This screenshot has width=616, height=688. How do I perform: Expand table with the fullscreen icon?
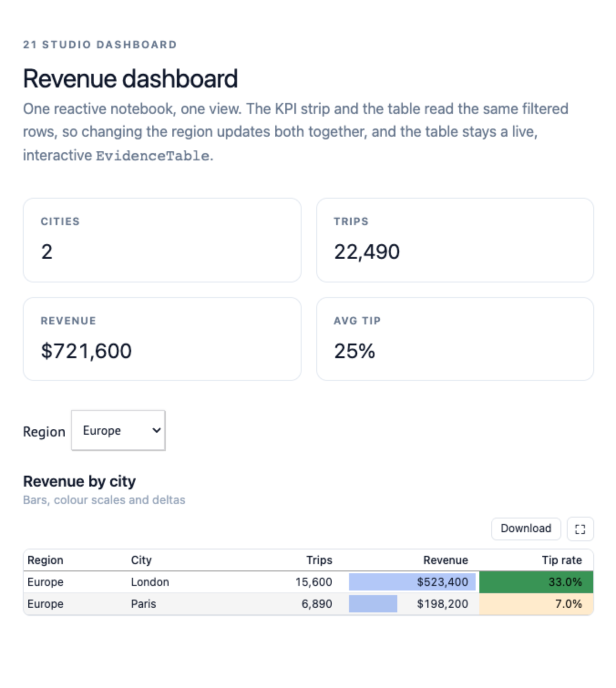coord(580,529)
